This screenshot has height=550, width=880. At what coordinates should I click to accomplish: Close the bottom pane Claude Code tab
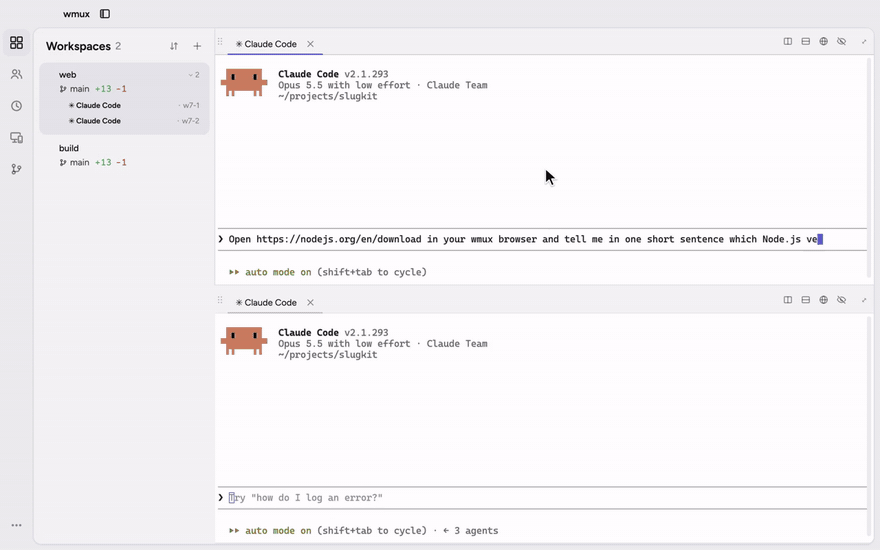[x=310, y=302]
